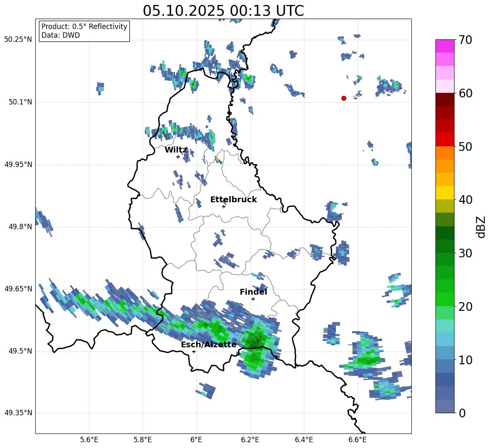Click the 6.4°E longitude label
The height and width of the screenshot is (448, 491).
click(x=304, y=440)
